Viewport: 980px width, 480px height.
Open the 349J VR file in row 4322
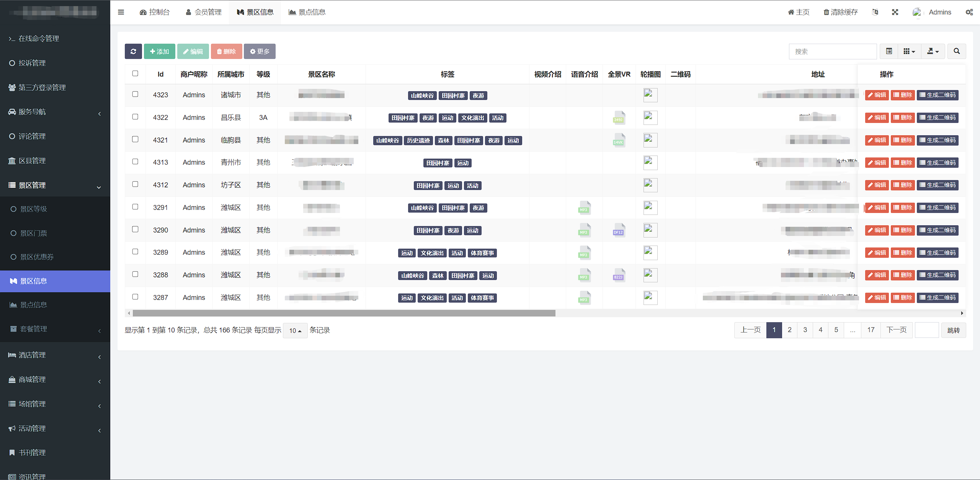click(x=619, y=118)
